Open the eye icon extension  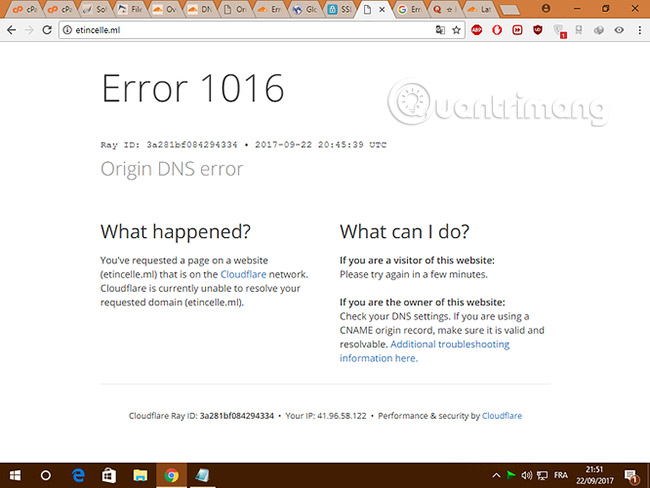pyautogui.click(x=619, y=30)
